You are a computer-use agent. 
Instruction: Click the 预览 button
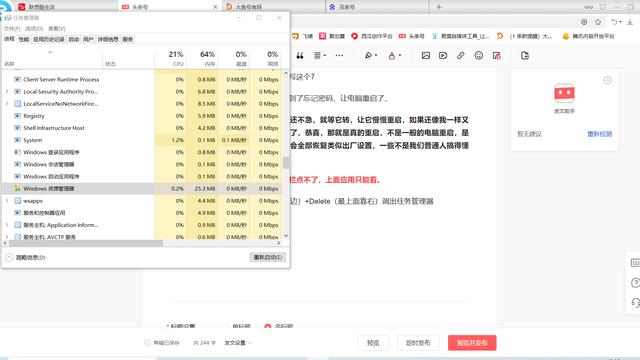pyautogui.click(x=373, y=343)
